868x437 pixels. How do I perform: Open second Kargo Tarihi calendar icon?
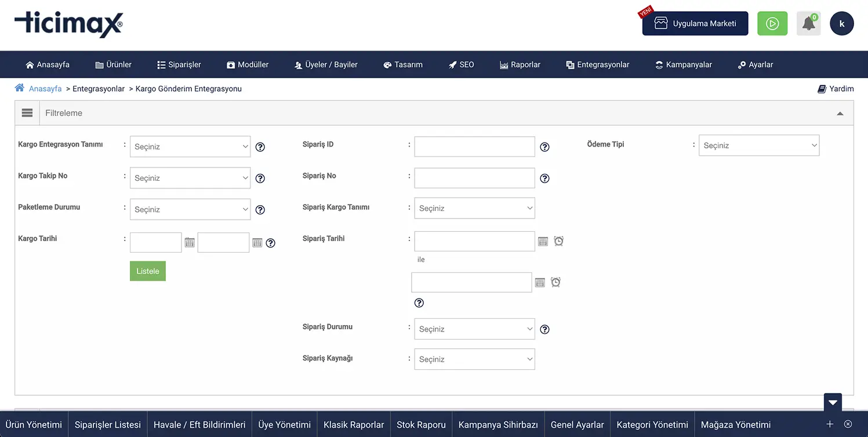(x=257, y=242)
